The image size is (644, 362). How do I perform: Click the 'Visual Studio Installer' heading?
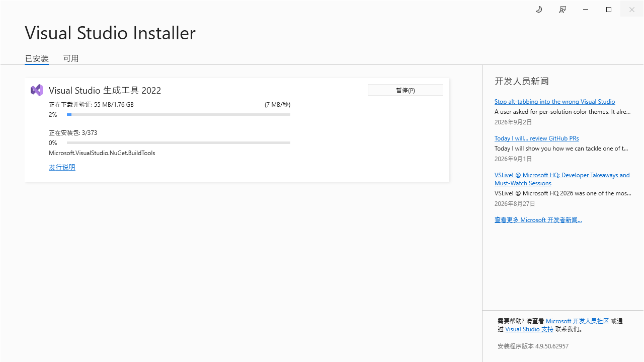110,33
